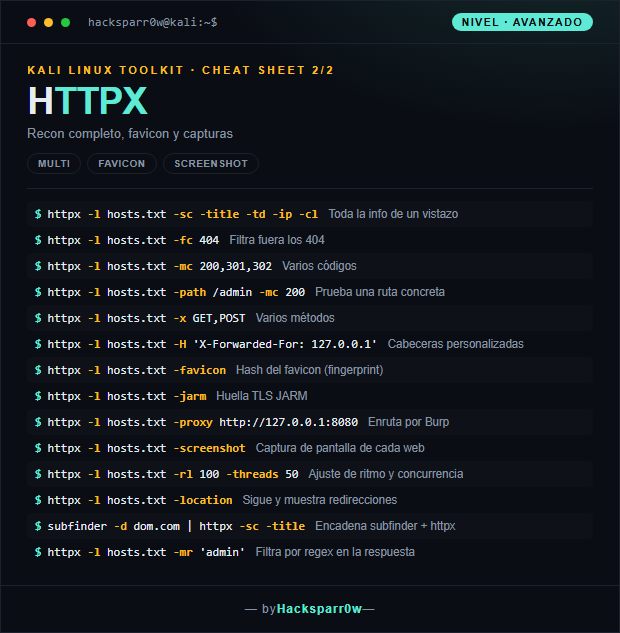620x633 pixels.
Task: Click 'Hash del favicon (fingerprint)' description
Action: click(310, 370)
